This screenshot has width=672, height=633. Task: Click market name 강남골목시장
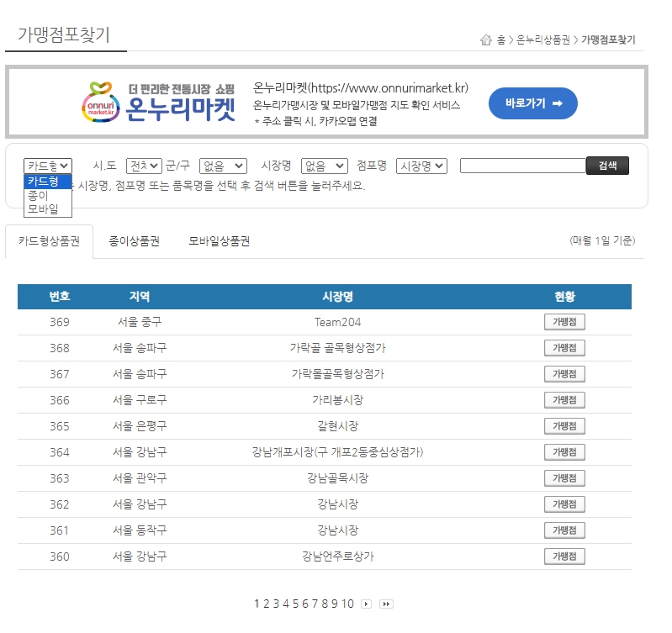tap(338, 478)
